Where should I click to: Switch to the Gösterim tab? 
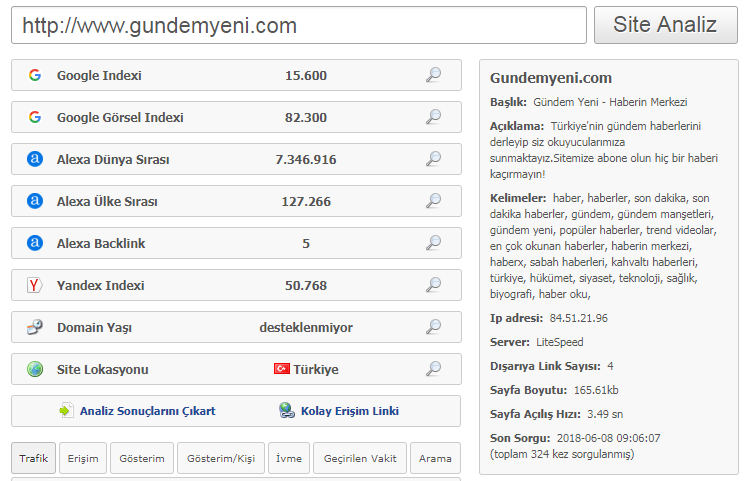[142, 458]
